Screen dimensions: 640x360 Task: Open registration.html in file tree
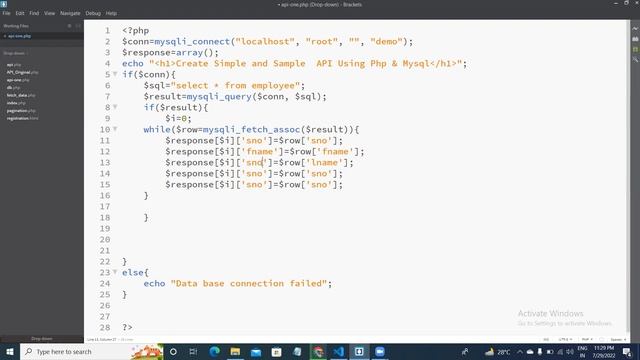(22, 118)
